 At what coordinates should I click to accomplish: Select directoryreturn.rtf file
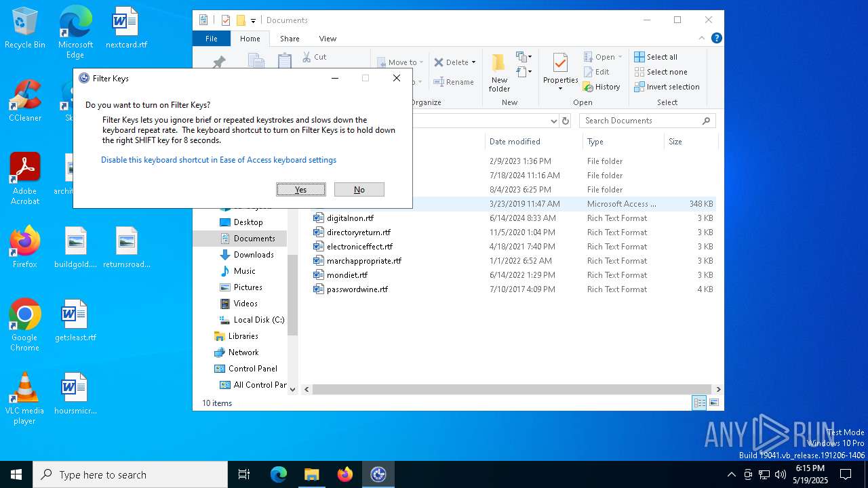point(358,232)
